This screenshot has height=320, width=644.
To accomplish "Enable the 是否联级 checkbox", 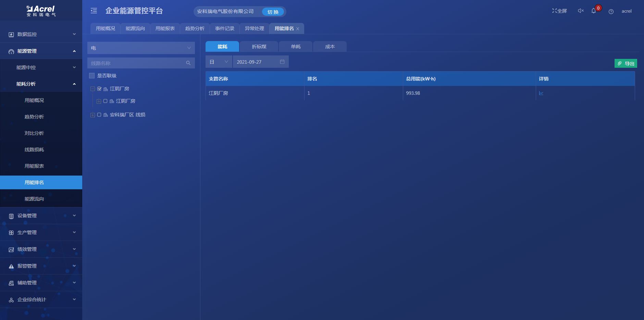I will click(92, 76).
